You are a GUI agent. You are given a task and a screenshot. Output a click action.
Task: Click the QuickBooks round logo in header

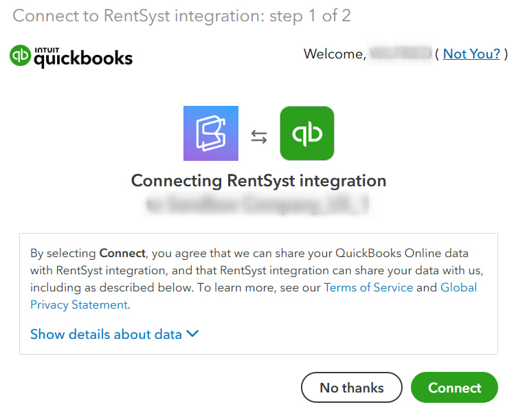tap(21, 56)
